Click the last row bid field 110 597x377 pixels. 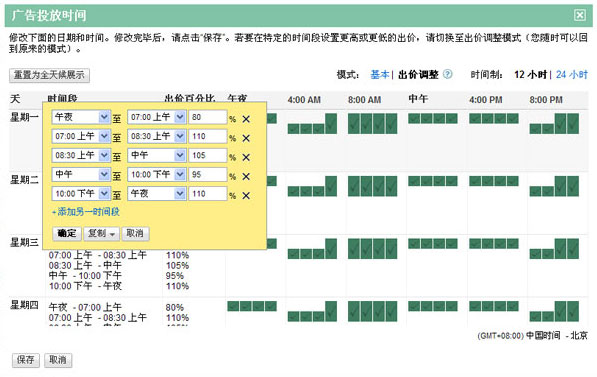pyautogui.click(x=208, y=194)
